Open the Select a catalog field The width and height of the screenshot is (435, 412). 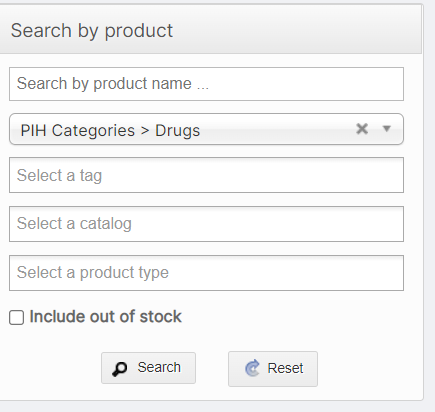point(206,224)
